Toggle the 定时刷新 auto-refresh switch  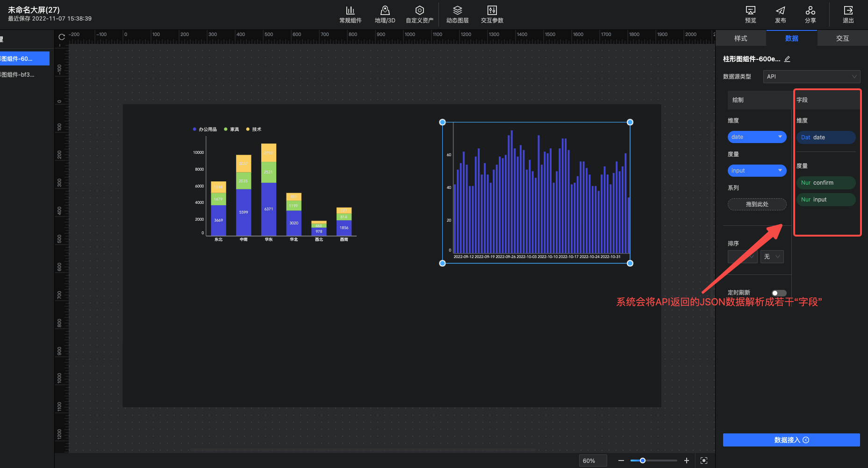[778, 293]
